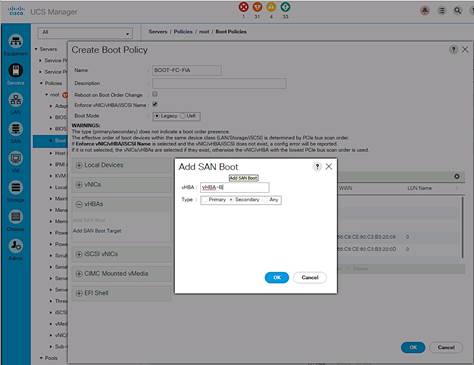Select Any type radio

pos(266,200)
